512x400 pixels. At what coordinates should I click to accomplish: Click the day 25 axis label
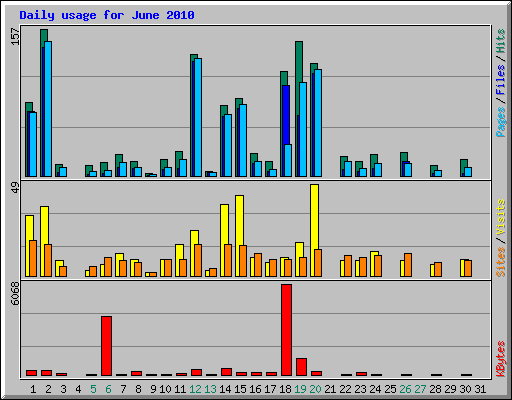point(390,389)
